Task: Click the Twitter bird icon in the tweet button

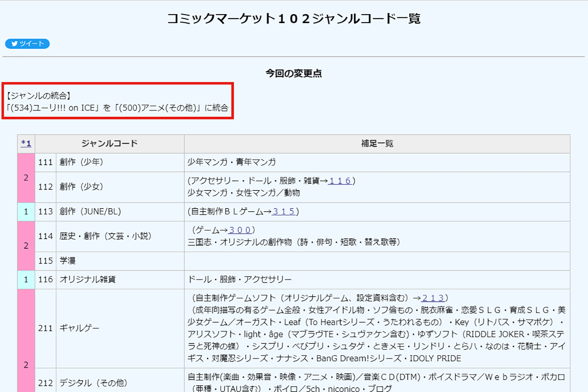Action: [x=14, y=44]
